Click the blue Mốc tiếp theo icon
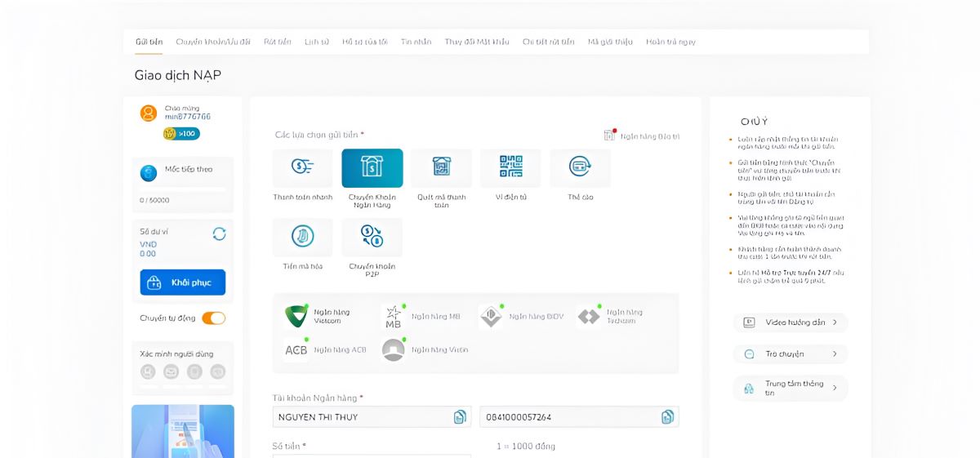Screen dimensions: 980x458 pyautogui.click(x=149, y=173)
